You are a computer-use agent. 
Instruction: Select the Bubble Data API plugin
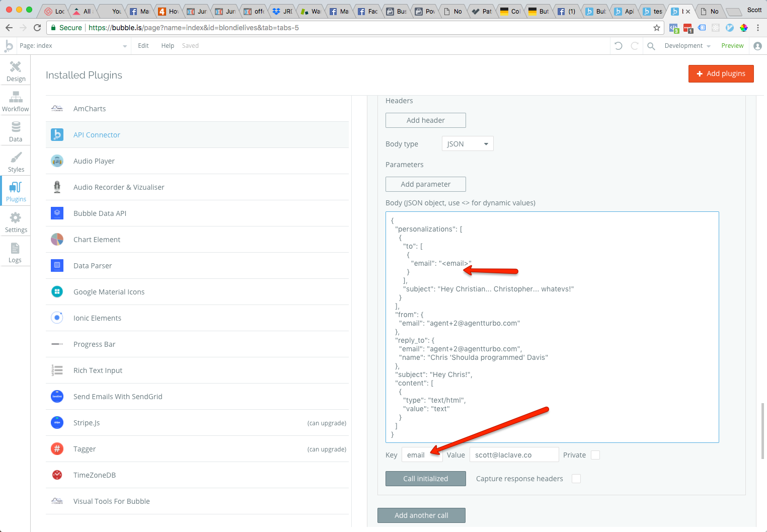tap(197, 213)
